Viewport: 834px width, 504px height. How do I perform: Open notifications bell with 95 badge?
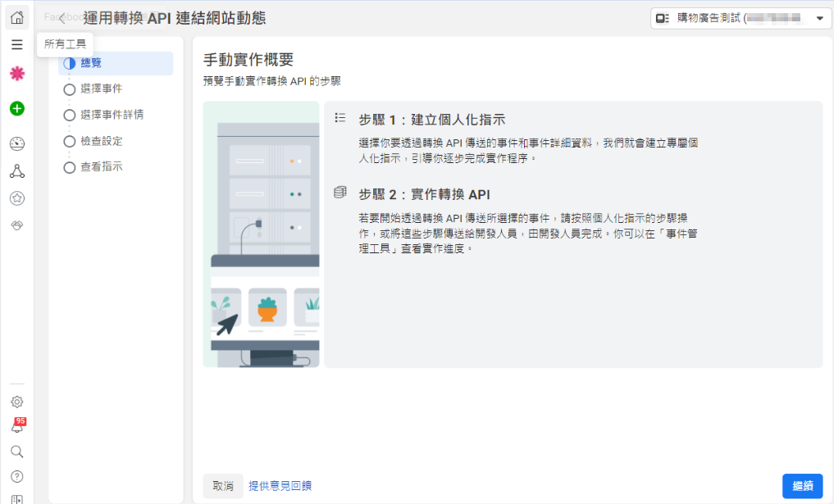16,427
